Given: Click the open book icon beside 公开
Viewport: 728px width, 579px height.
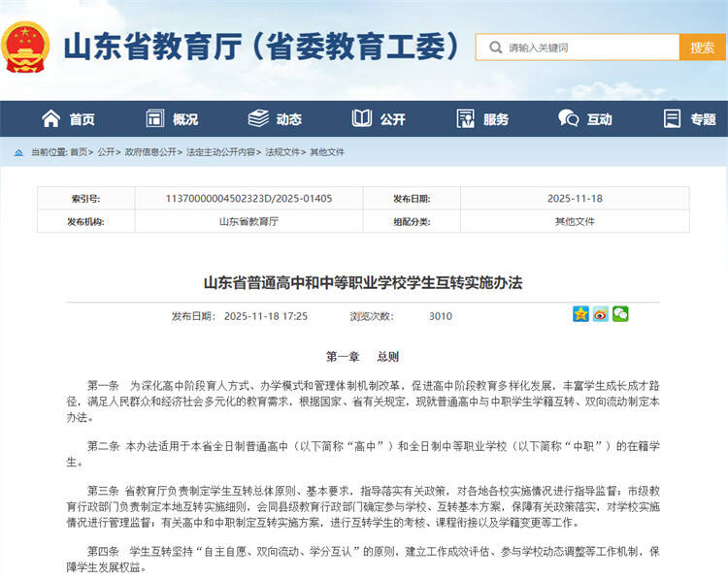Looking at the screenshot, I should pos(362,119).
